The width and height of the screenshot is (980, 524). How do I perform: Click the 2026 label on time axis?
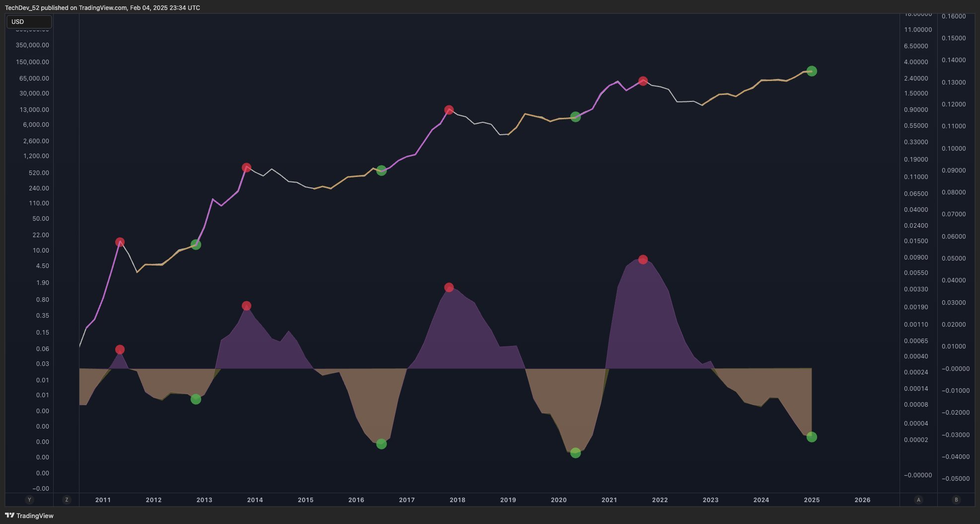pyautogui.click(x=862, y=500)
